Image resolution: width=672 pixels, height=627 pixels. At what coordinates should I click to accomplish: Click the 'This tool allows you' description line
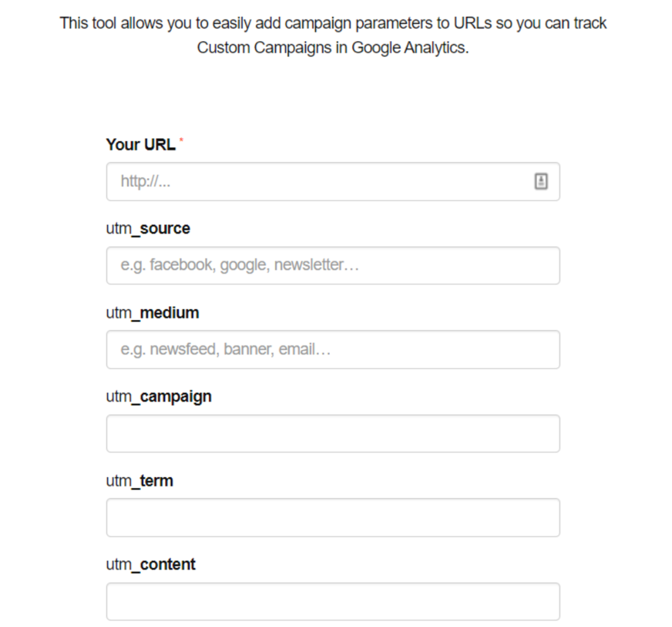pos(333,23)
